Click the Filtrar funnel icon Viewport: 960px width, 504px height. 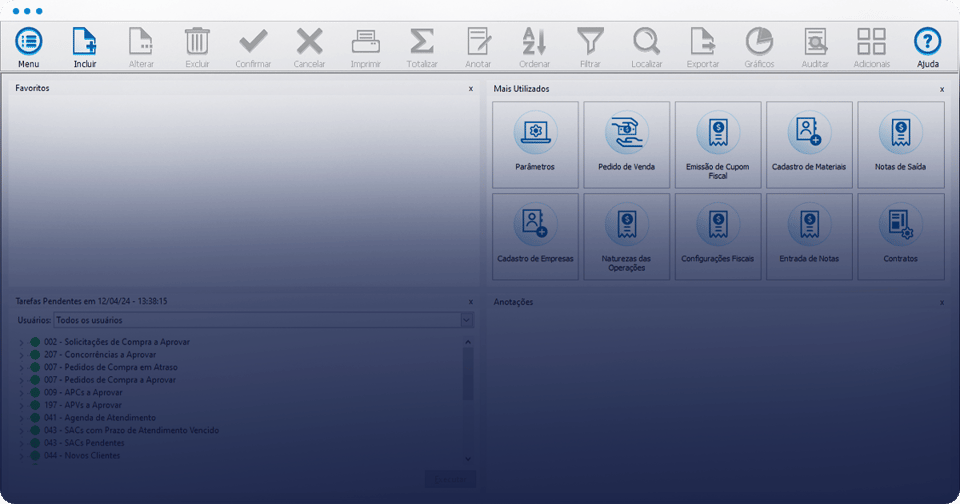[590, 42]
